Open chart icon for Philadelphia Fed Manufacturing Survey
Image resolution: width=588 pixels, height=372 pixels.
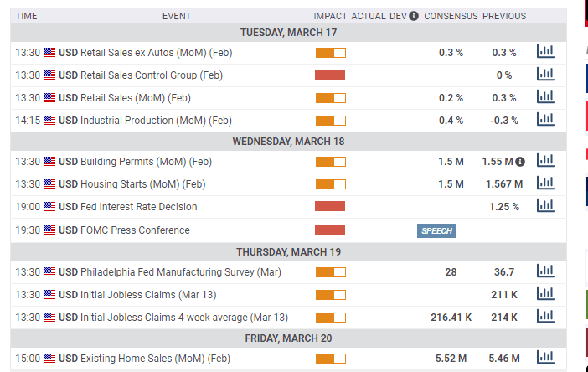click(x=545, y=271)
